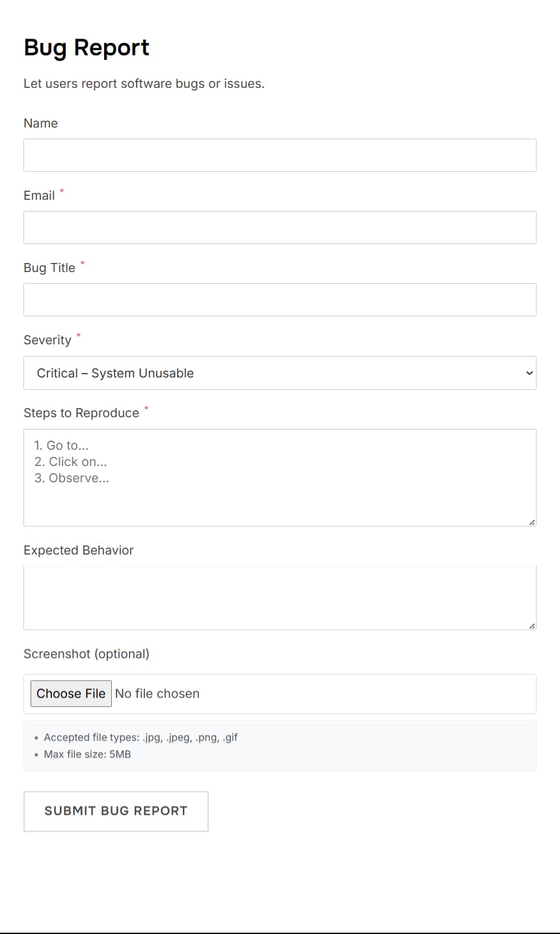Click the 'No file chosen' text
The width and height of the screenshot is (560, 934).
coord(157,694)
